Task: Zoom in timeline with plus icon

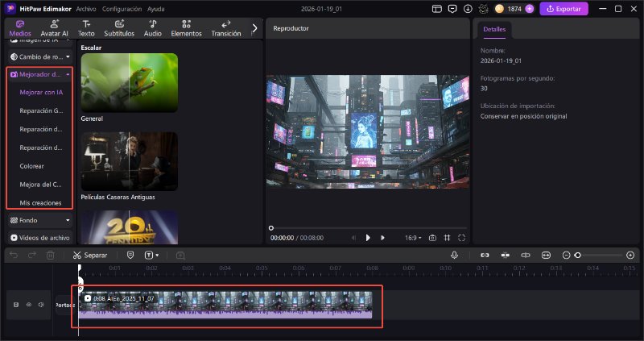Action: click(630, 256)
